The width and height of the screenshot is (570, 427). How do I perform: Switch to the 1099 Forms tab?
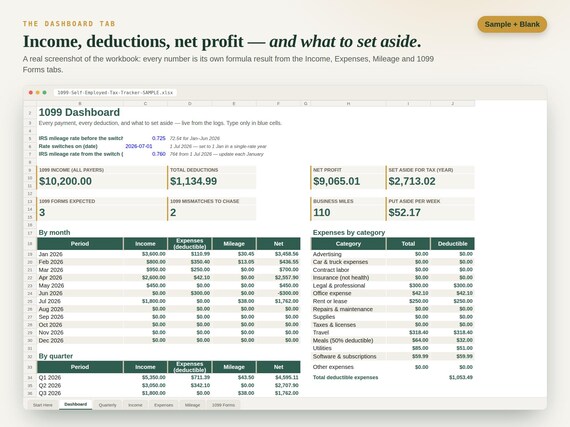pyautogui.click(x=223, y=405)
